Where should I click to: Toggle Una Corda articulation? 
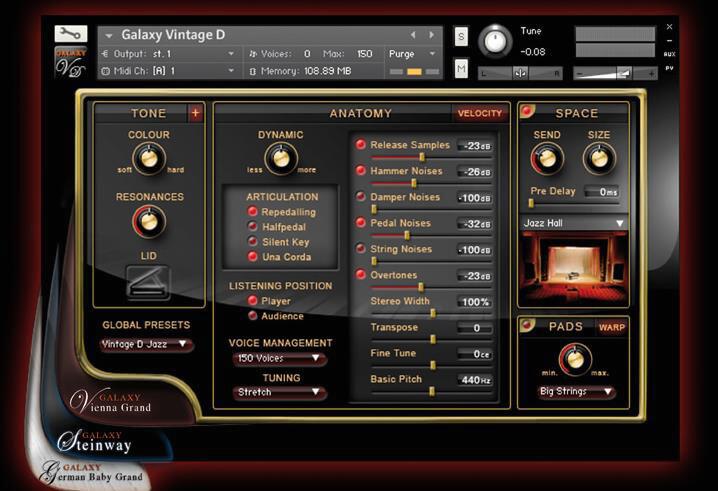(x=252, y=256)
